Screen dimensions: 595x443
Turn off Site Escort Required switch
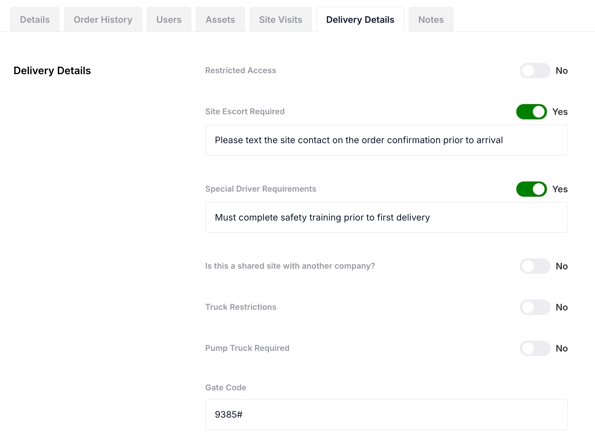[x=531, y=112]
